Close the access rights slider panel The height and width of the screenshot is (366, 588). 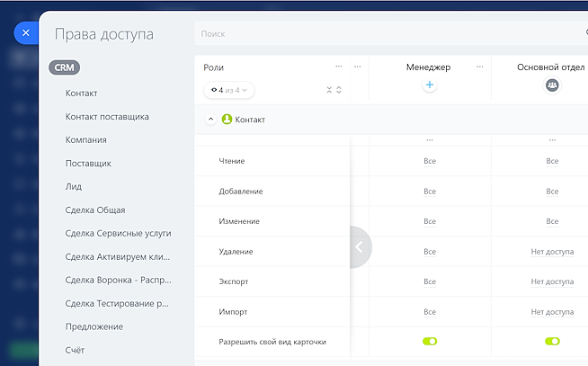click(x=25, y=33)
